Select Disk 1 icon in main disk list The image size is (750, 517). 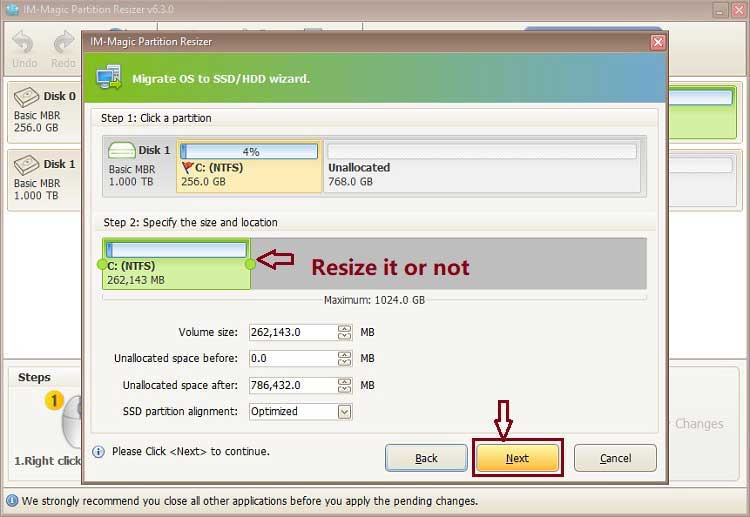[25, 164]
